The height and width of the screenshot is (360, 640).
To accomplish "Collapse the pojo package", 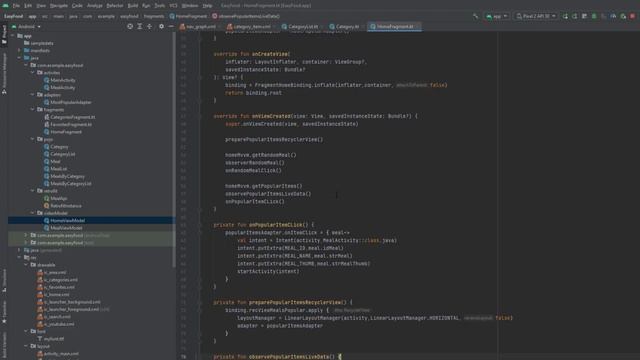I will coord(33,139).
